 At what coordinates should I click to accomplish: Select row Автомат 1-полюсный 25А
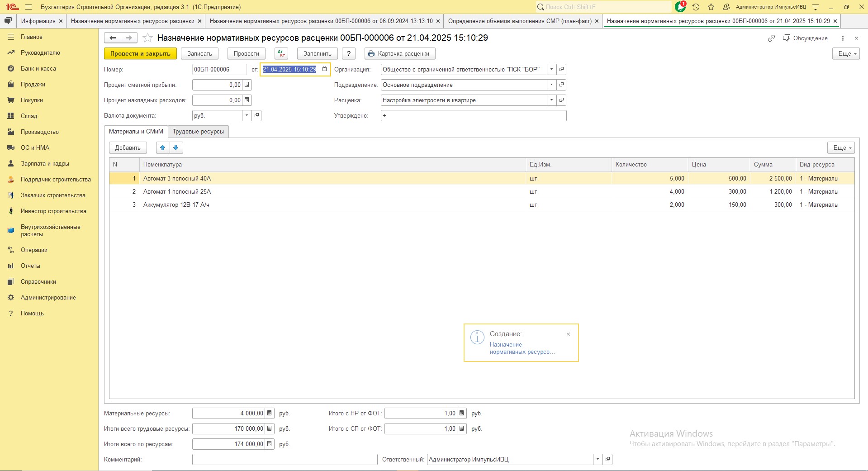coord(482,192)
